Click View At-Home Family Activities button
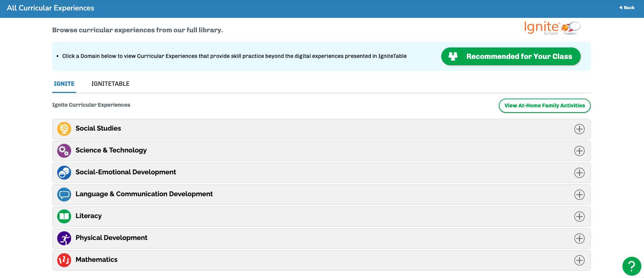This screenshot has width=644, height=278. (545, 106)
